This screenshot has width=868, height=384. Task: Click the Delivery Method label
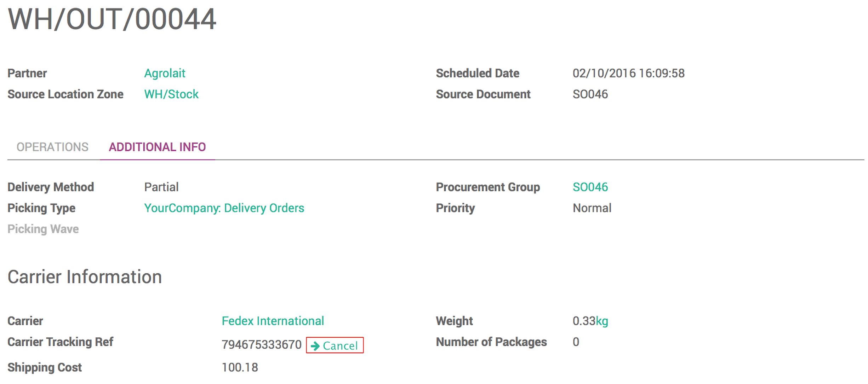pos(51,187)
